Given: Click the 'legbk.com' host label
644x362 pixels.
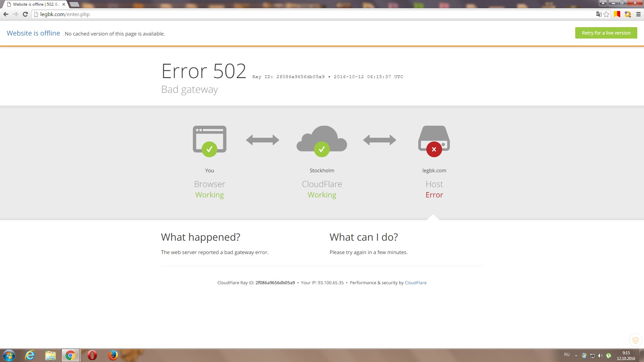Looking at the screenshot, I should 434,170.
